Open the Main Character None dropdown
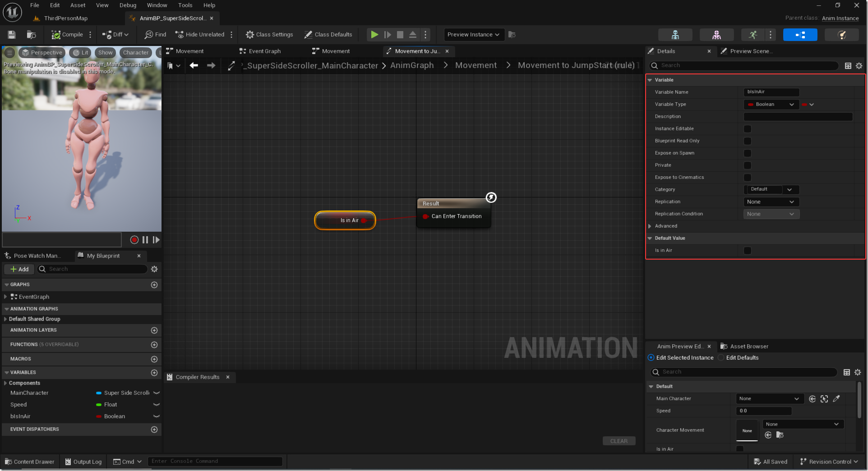868x471 pixels. (x=770, y=399)
